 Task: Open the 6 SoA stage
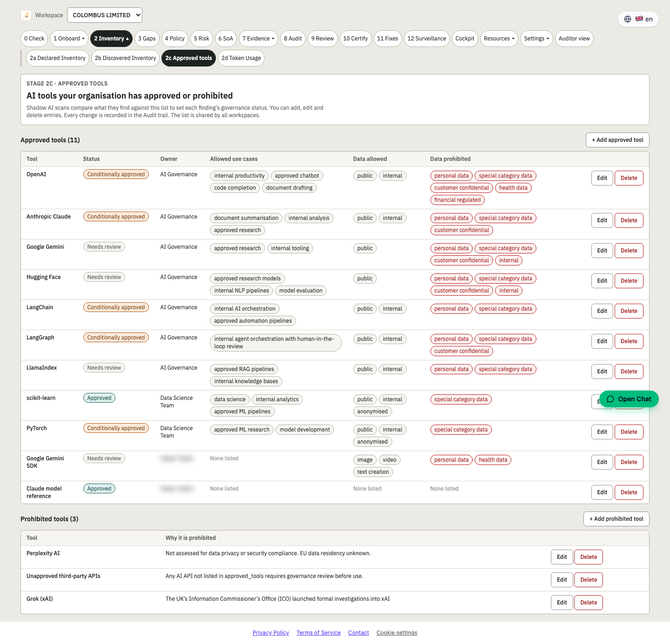pyautogui.click(x=226, y=39)
